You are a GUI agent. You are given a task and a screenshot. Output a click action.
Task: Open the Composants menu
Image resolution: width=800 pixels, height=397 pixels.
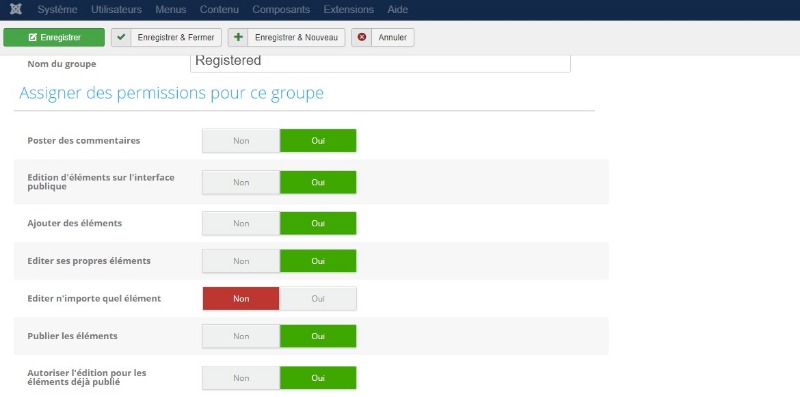click(281, 10)
